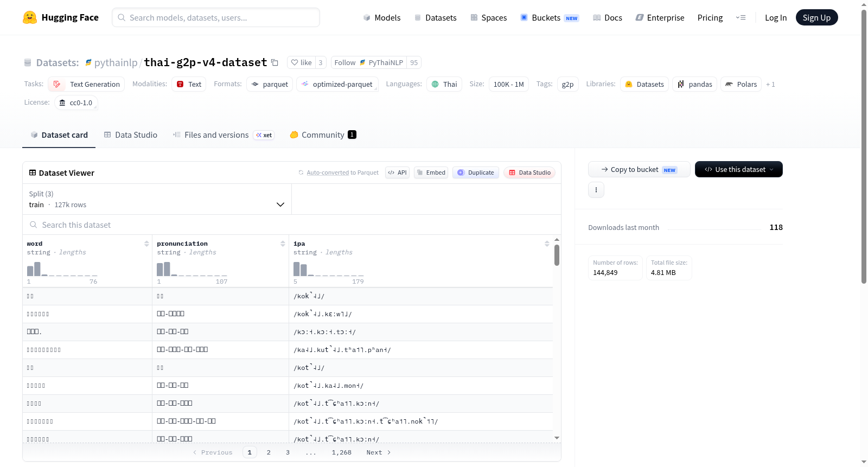Screen dimensions: 868x467
Task: Click the API button in Dataset Viewer
Action: pyautogui.click(x=397, y=172)
